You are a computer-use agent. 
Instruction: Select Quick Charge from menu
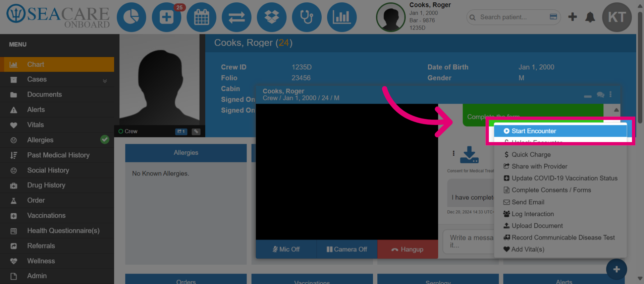click(x=560, y=154)
